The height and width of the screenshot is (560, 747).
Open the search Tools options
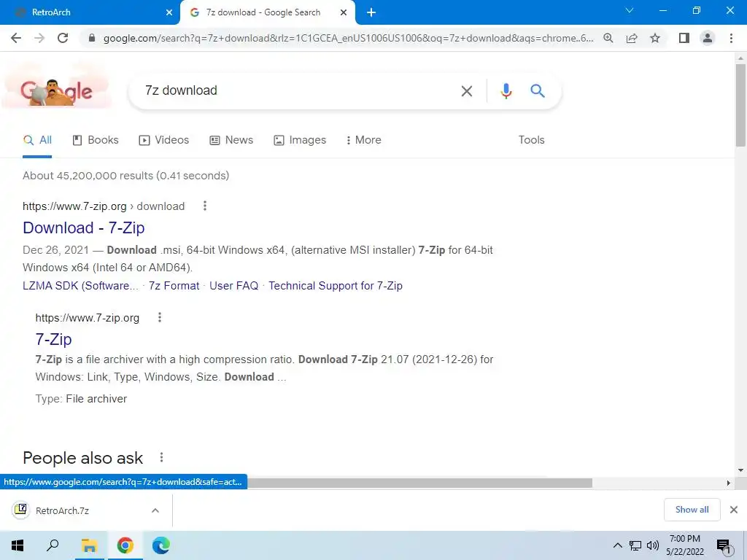(531, 140)
